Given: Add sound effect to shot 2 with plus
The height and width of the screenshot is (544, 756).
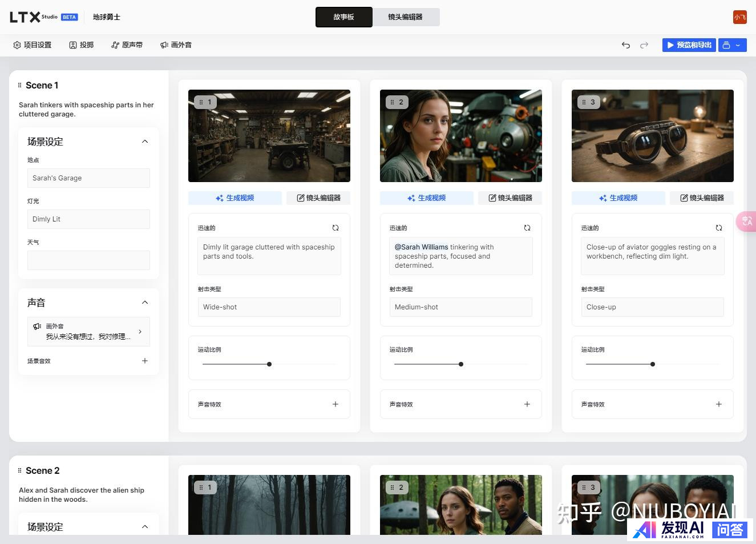Looking at the screenshot, I should (x=527, y=404).
